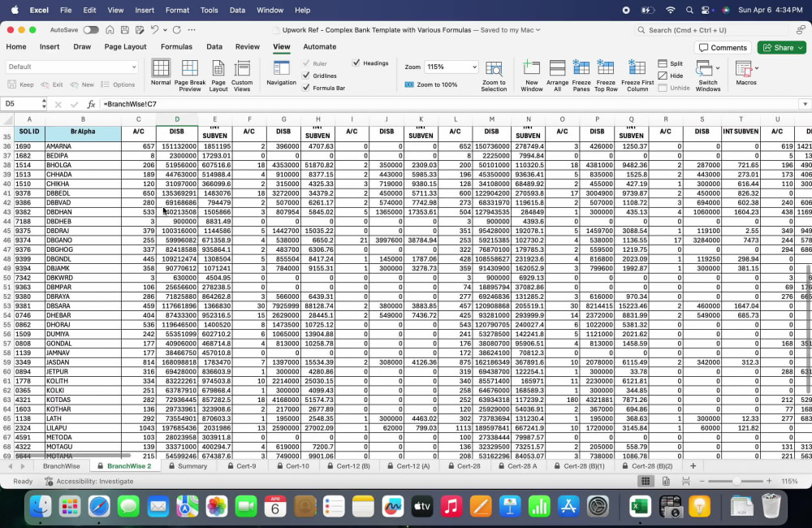812x528 pixels.
Task: Open the Navigation pane
Action: 281,72
